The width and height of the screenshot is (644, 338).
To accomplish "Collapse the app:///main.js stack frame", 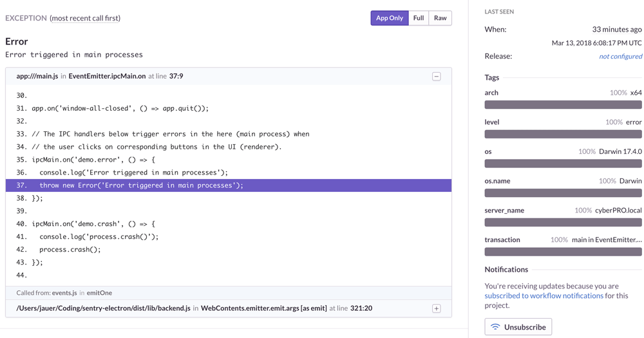I will click(436, 77).
